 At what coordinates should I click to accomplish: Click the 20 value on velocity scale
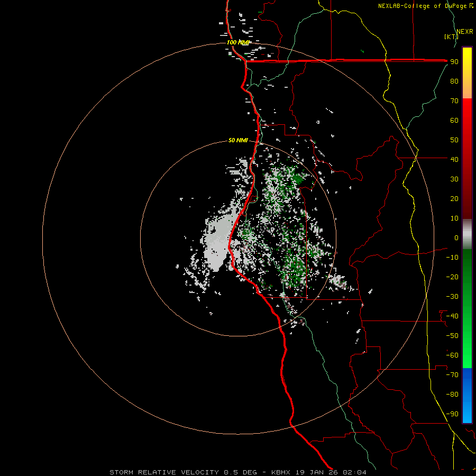coord(454,198)
